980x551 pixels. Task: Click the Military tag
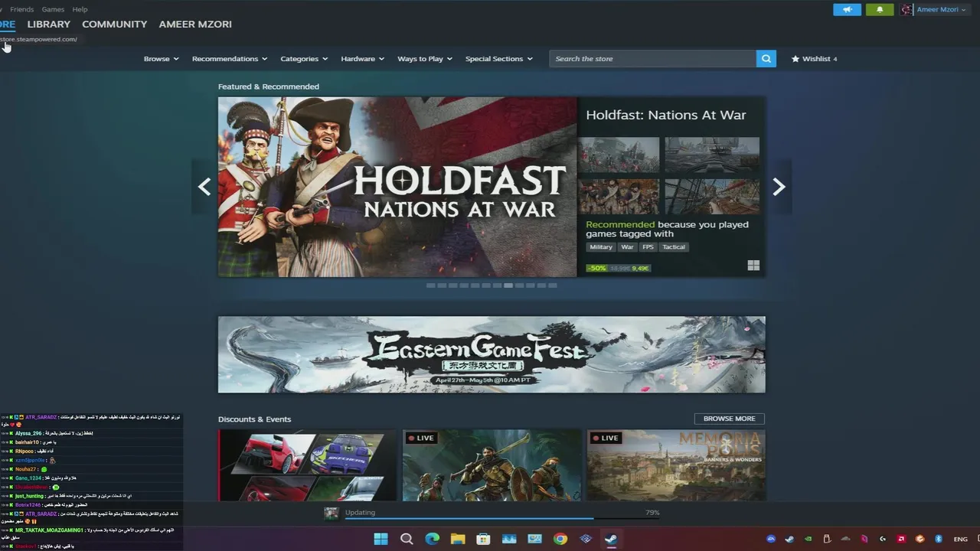[601, 247]
